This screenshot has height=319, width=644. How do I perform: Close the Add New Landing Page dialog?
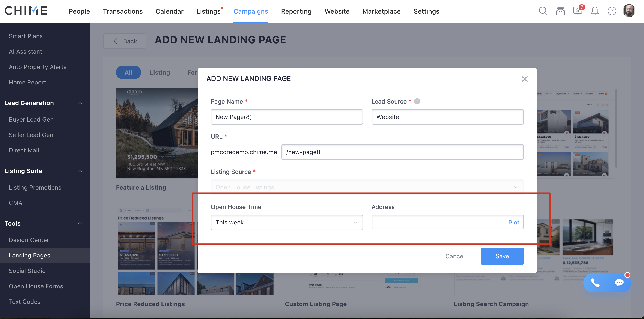pos(524,79)
